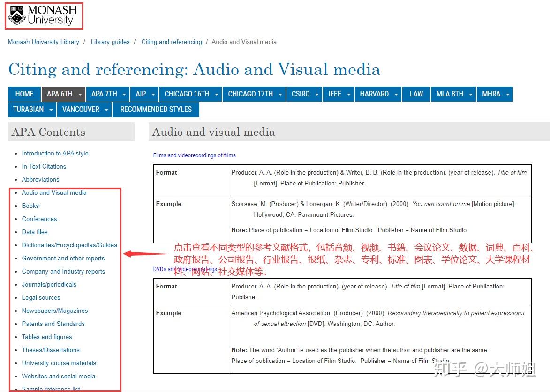Expand the APA 7TH dropdown arrow
550x392 pixels.
(x=124, y=94)
